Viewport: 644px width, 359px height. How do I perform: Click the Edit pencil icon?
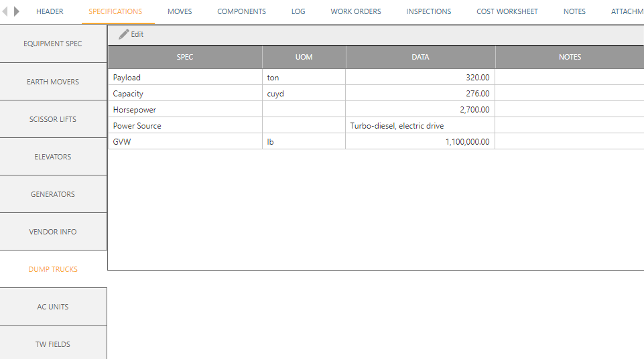[124, 34]
